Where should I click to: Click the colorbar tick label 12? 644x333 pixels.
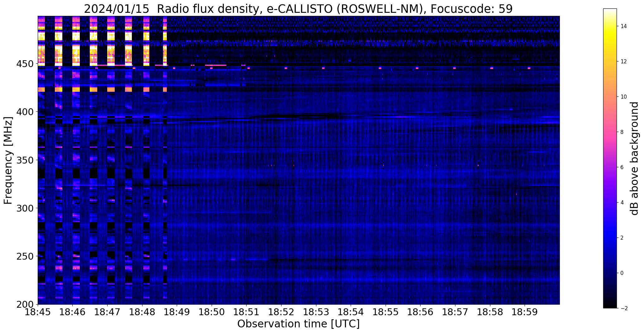tap(624, 61)
